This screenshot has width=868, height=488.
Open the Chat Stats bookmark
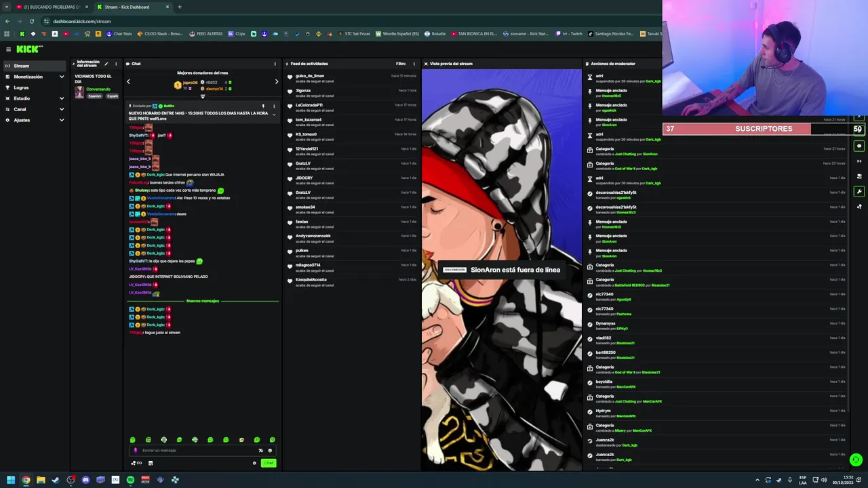[119, 34]
